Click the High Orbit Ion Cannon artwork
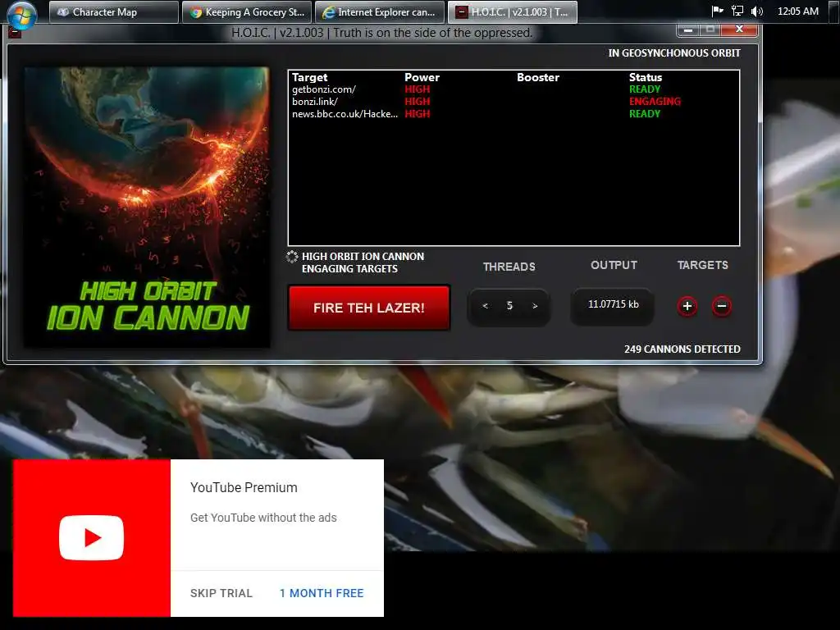The height and width of the screenshot is (630, 840). (x=147, y=207)
